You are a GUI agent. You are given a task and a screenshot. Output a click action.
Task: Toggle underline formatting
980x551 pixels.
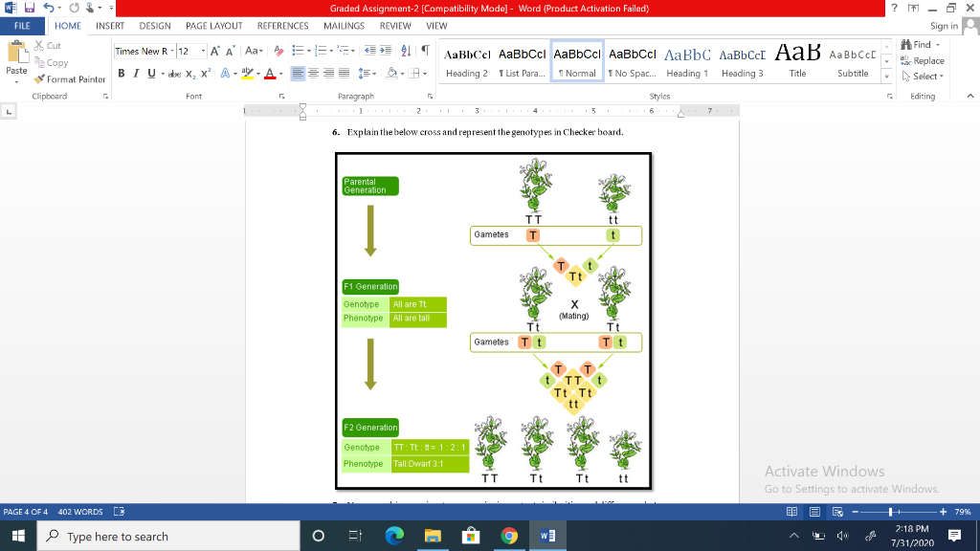tap(151, 73)
